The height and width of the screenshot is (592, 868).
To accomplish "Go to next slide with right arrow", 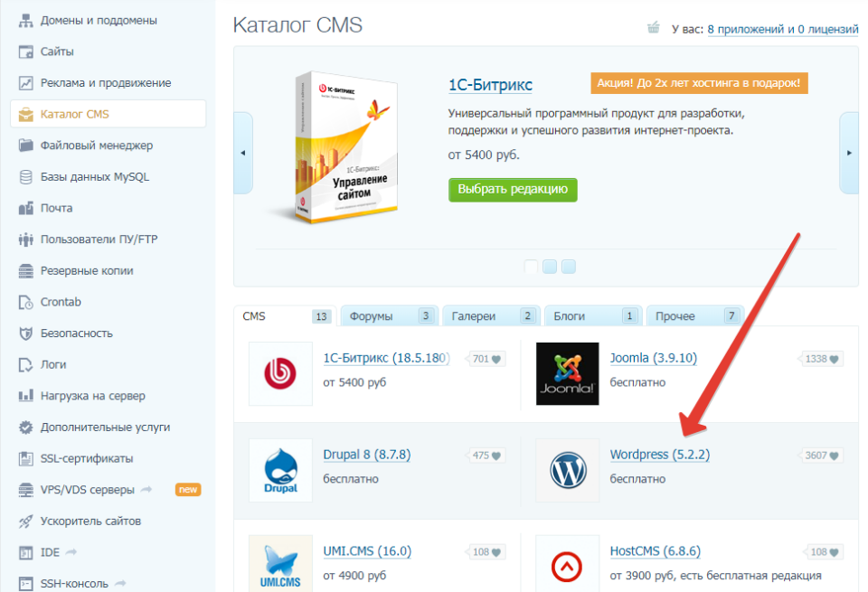I will tap(849, 153).
